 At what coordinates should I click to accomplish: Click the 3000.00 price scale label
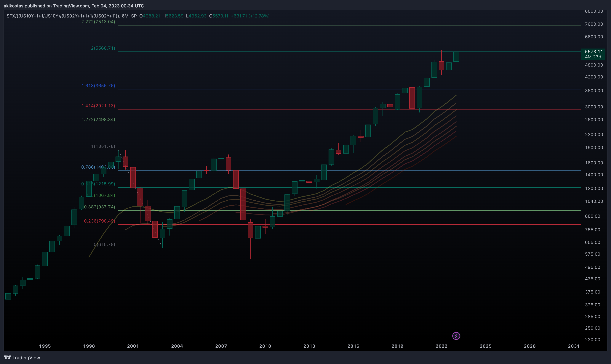(594, 107)
